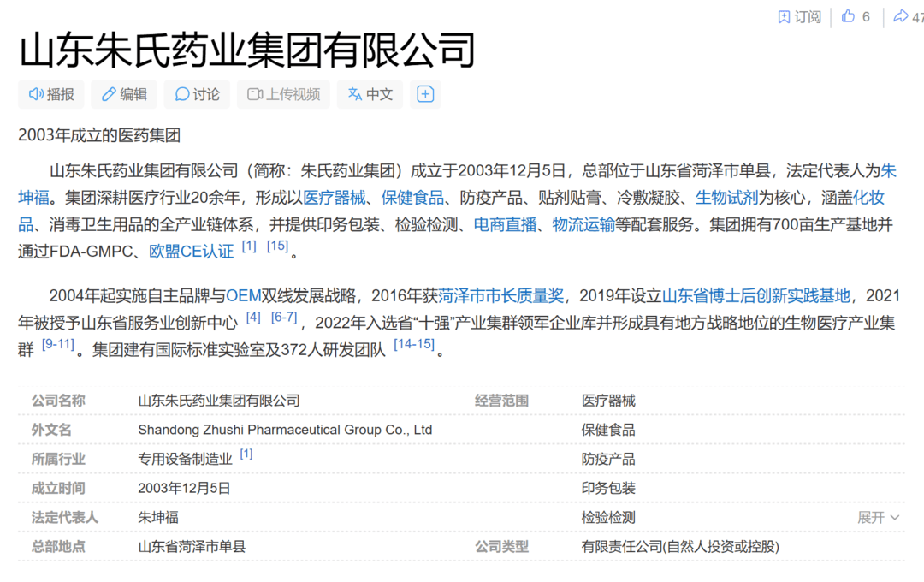Click the 订阅 subscribe bookmark icon
924x582 pixels.
click(784, 16)
